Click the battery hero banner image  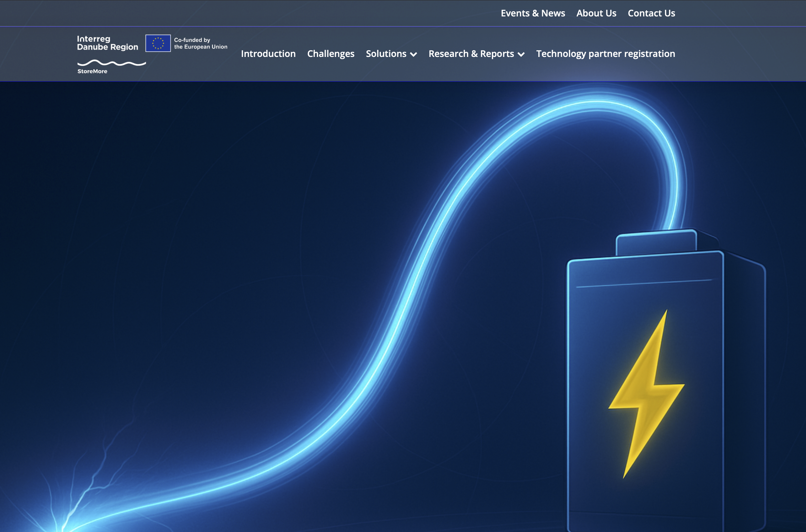tap(403, 307)
